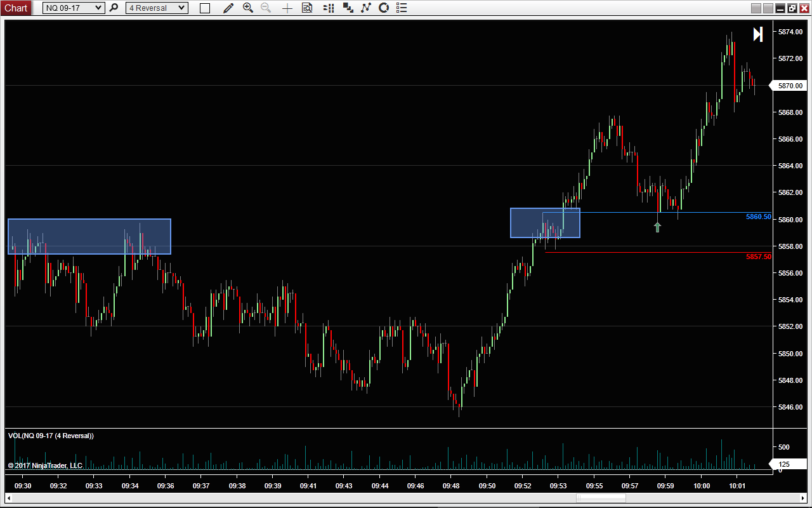The height and width of the screenshot is (508, 812).
Task: Click the 09:37 time axis label
Action: point(201,486)
